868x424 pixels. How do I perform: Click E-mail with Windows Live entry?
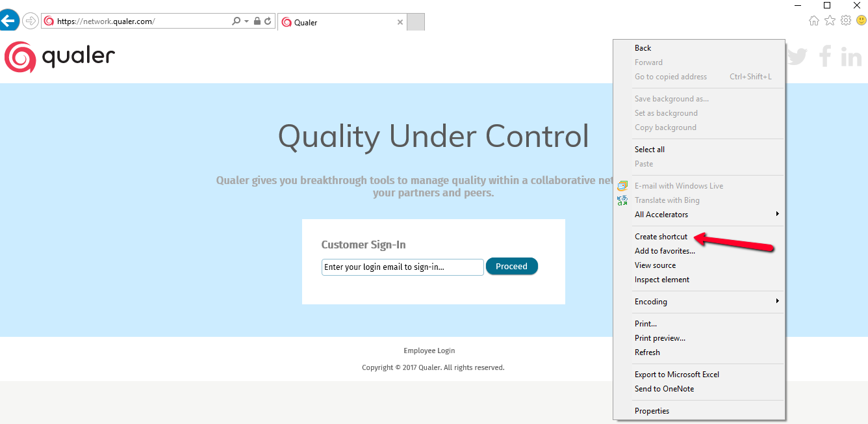[700, 186]
